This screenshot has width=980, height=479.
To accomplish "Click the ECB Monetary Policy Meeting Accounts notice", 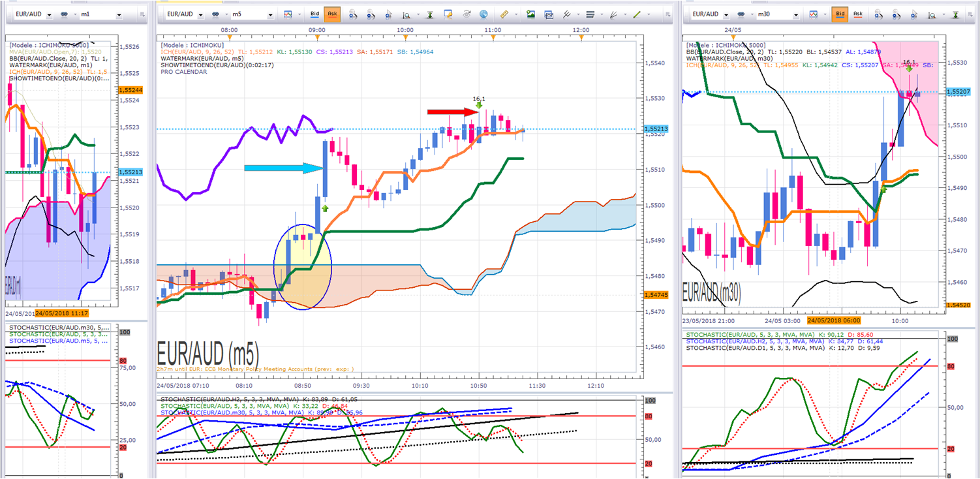I will [x=256, y=369].
